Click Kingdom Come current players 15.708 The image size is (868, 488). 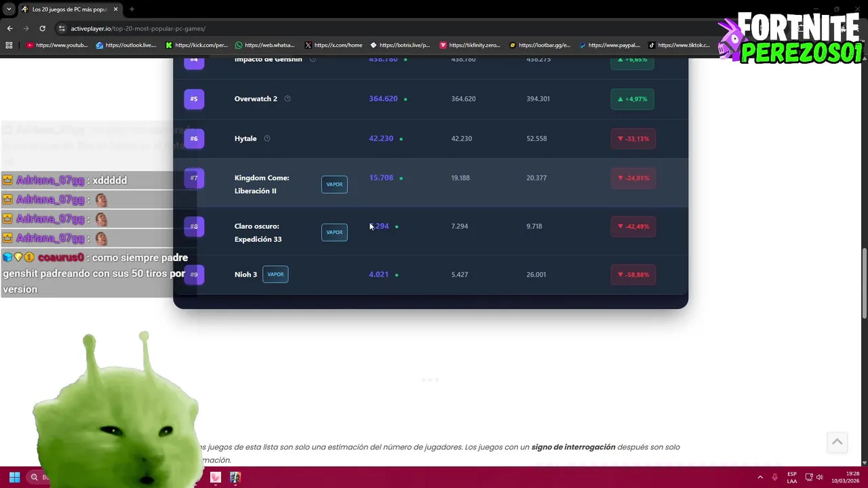pyautogui.click(x=381, y=178)
